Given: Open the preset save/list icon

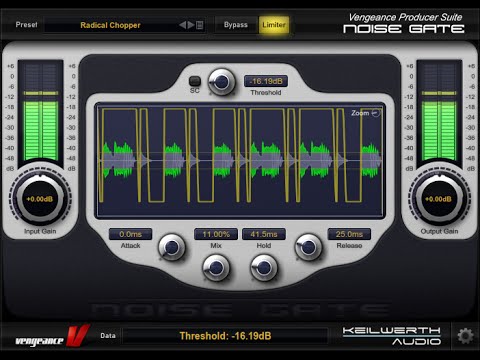Looking at the screenshot, I should coord(199,25).
